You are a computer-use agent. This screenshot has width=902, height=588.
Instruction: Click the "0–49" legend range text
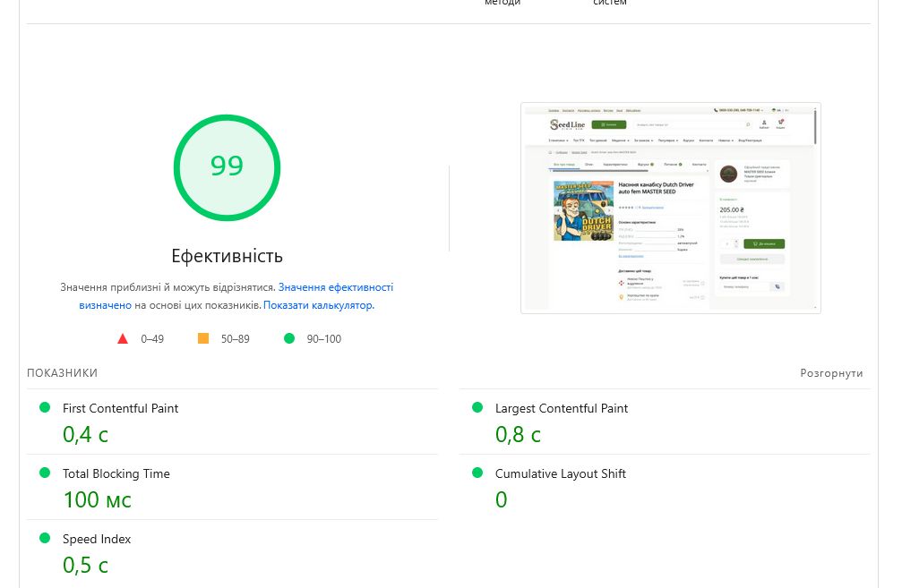click(x=152, y=339)
